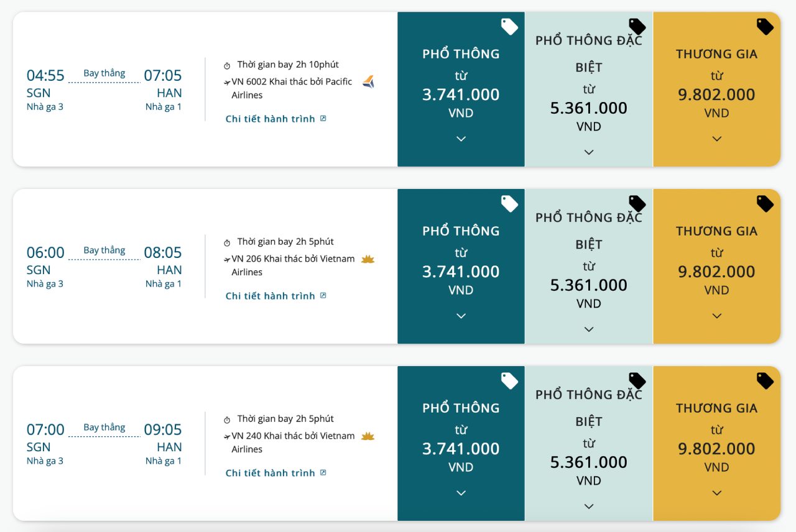Screen dimensions: 796x532
Task: Expand Thương Gia fare for 04:55 flight
Action: tap(717, 139)
